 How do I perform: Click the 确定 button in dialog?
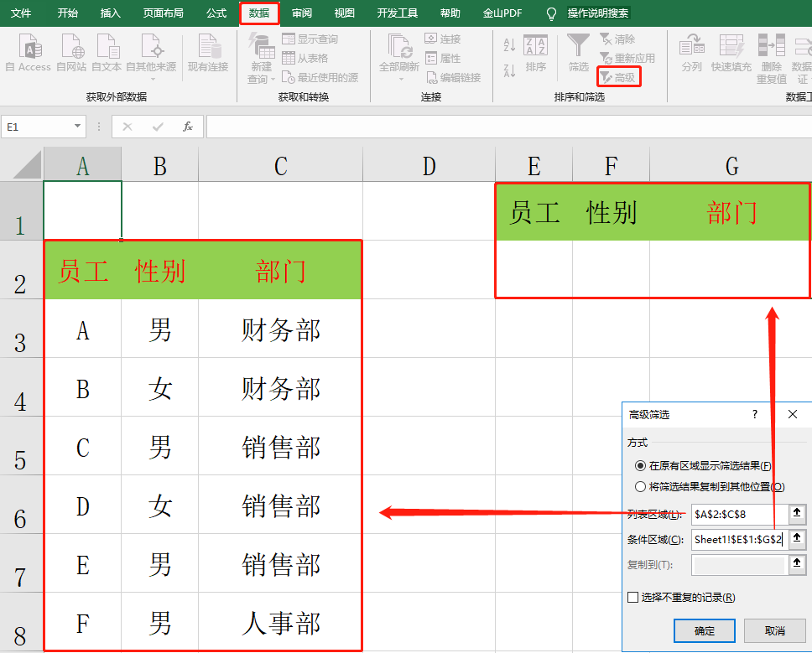click(x=705, y=630)
